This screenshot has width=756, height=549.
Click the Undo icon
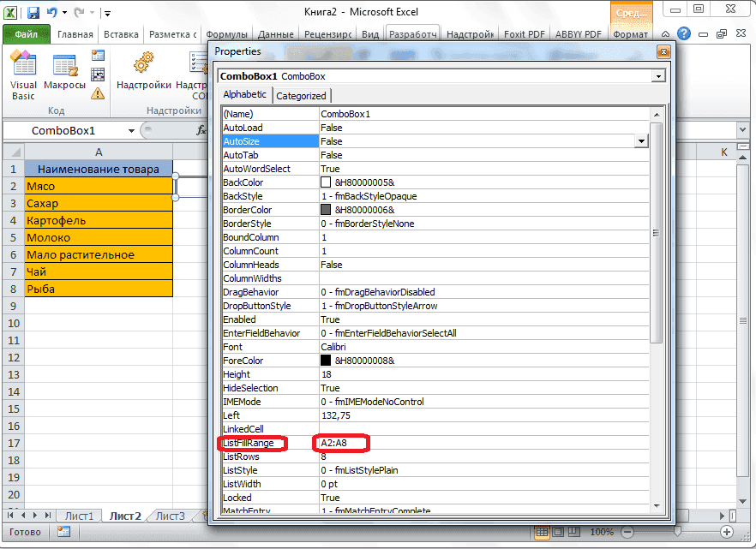(x=53, y=11)
